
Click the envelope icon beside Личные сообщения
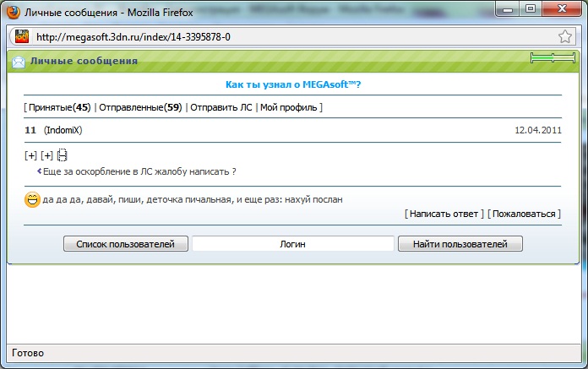pyautogui.click(x=19, y=62)
